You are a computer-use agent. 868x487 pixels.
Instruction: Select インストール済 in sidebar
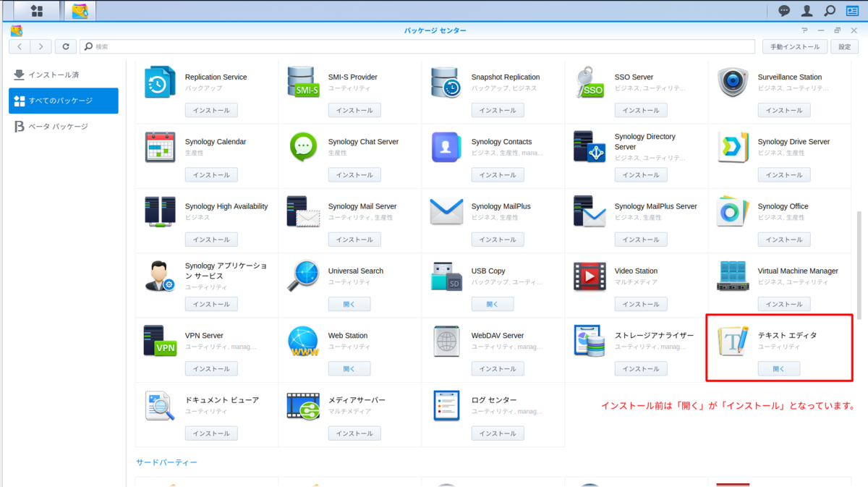(x=64, y=75)
